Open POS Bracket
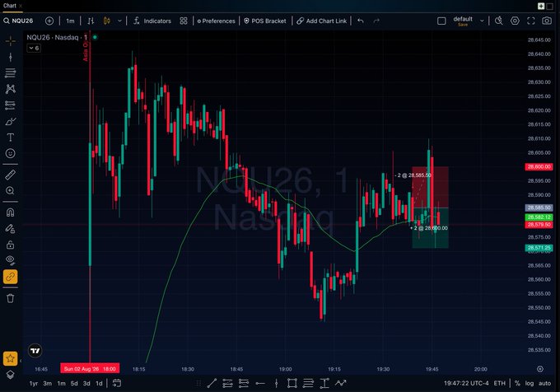Screen dimensions: 560x392 [265, 21]
